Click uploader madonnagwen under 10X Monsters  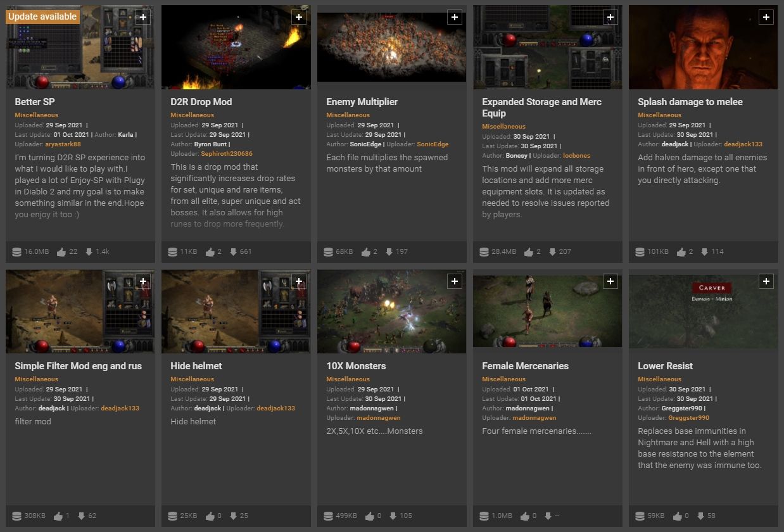click(379, 418)
